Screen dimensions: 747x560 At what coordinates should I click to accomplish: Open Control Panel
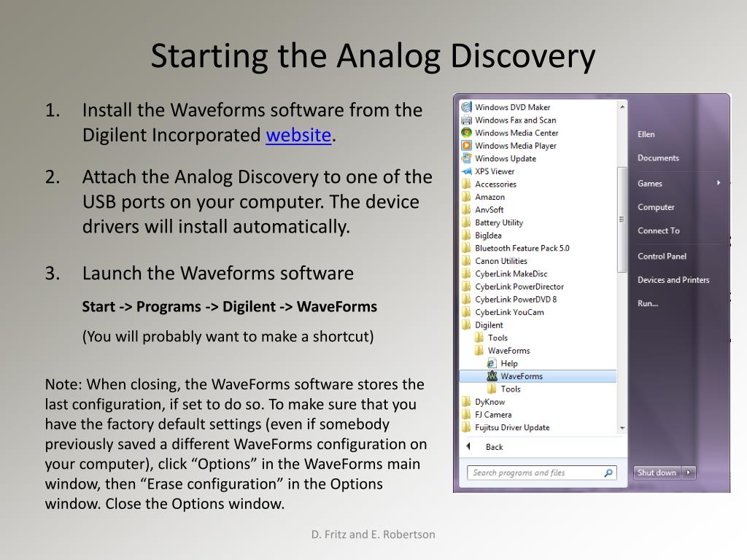(662, 256)
